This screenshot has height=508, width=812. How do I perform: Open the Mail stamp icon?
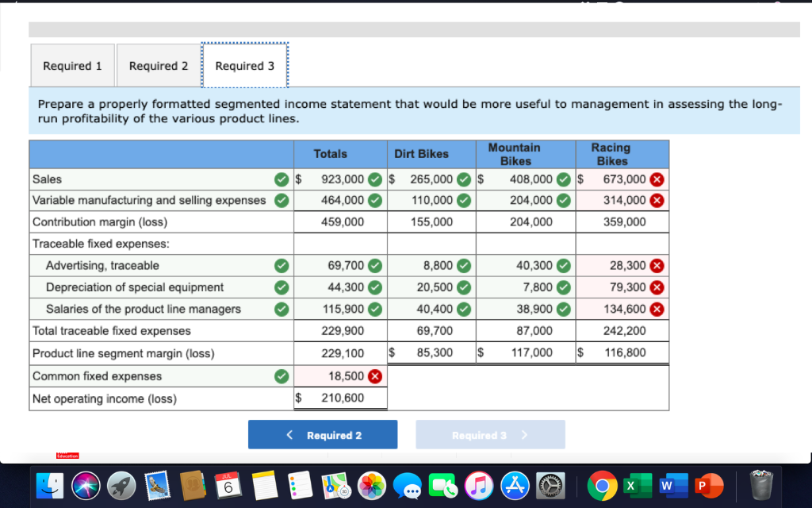pos(157,486)
